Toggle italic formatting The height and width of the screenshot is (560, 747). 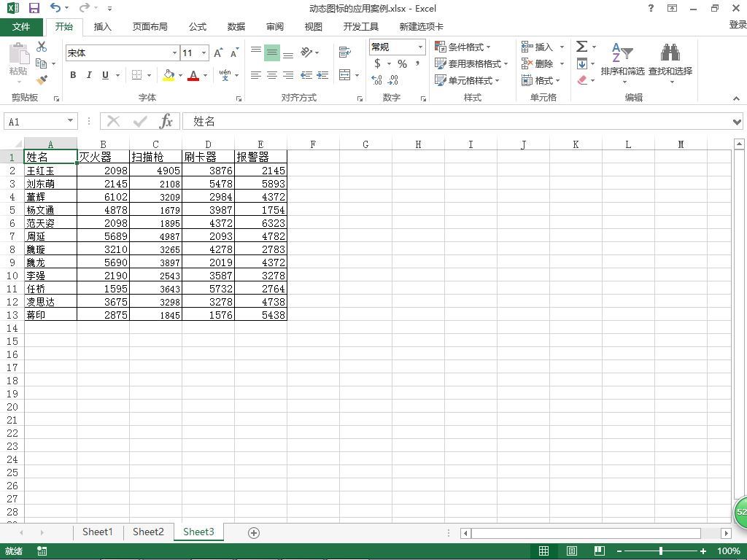[x=89, y=75]
